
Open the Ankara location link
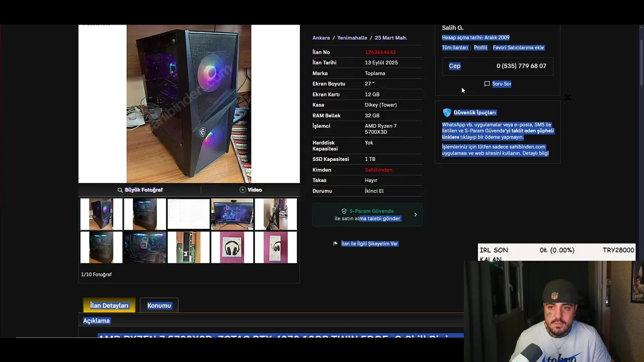[321, 38]
